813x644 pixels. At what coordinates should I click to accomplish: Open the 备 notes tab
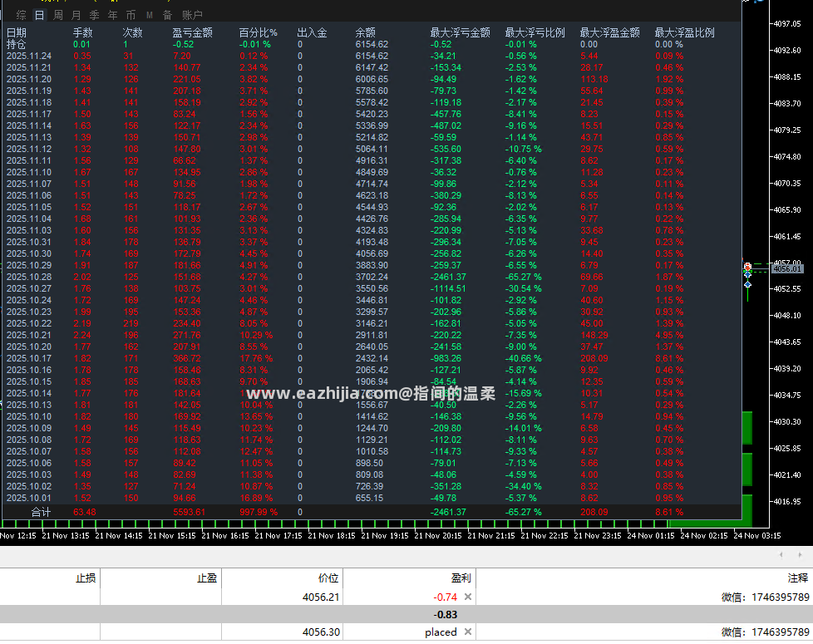coord(167,15)
